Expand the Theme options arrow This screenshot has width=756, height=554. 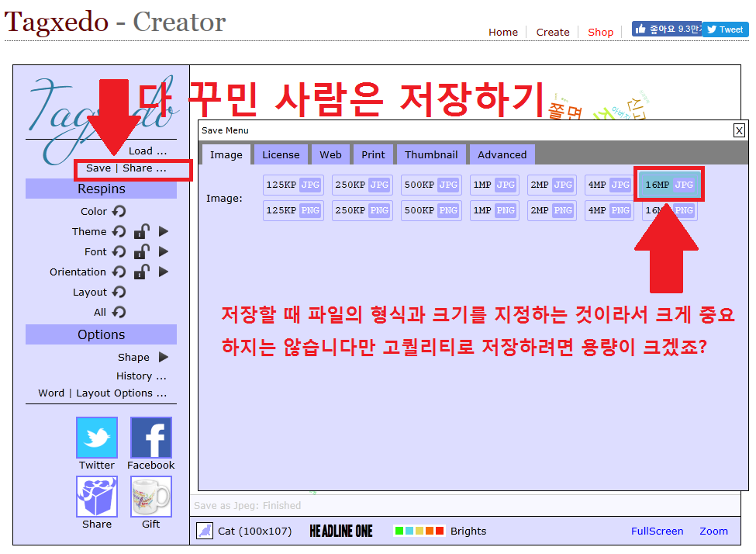tap(164, 232)
